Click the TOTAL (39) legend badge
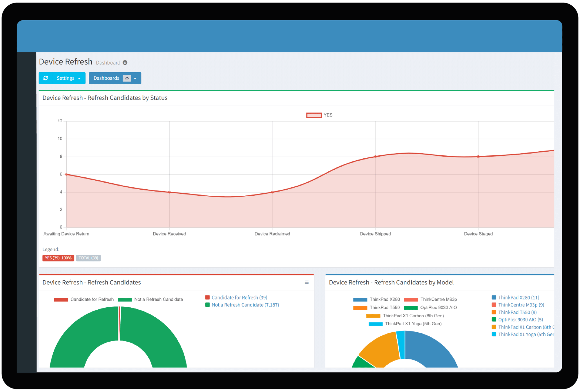Image resolution: width=580 pixels, height=392 pixels. click(x=88, y=258)
